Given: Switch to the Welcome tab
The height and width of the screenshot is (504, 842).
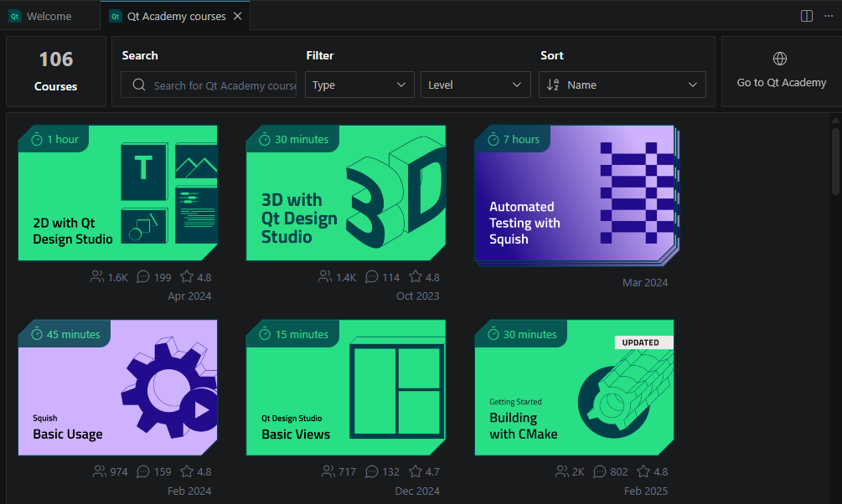Looking at the screenshot, I should (x=49, y=16).
